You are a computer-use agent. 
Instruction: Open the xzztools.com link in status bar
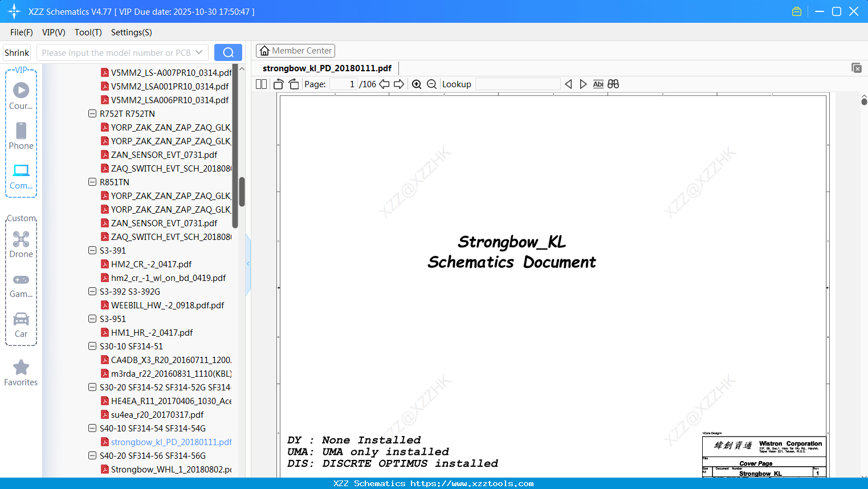pyautogui.click(x=472, y=483)
